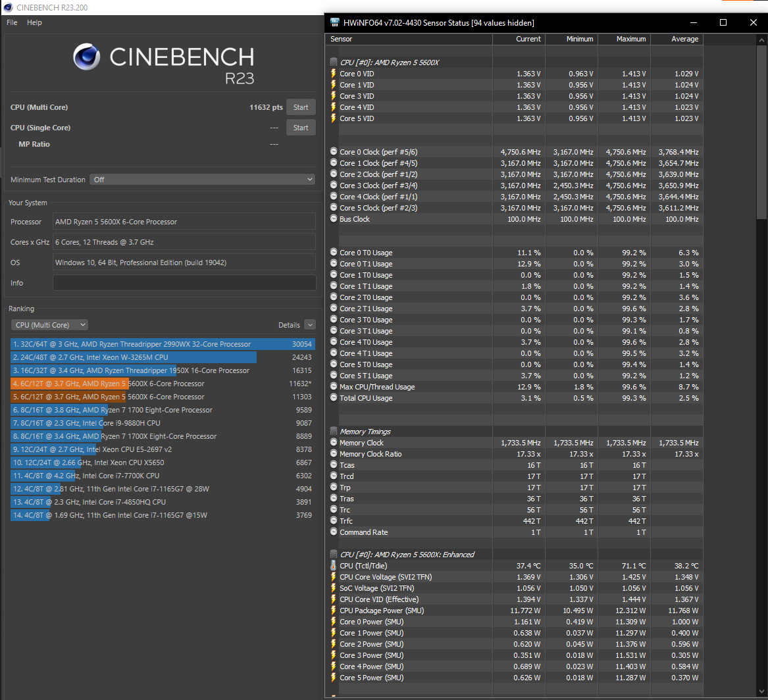
Task: Click the Current column header
Action: pos(519,39)
